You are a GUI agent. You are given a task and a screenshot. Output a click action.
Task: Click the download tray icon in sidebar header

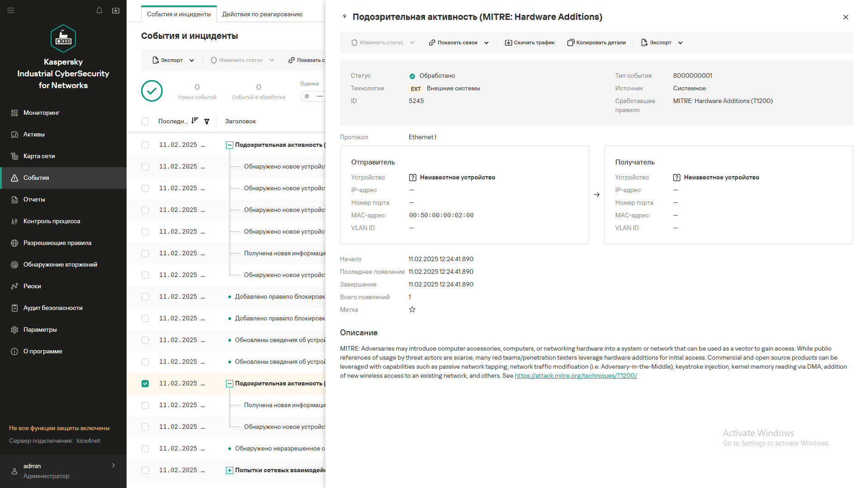(x=116, y=10)
